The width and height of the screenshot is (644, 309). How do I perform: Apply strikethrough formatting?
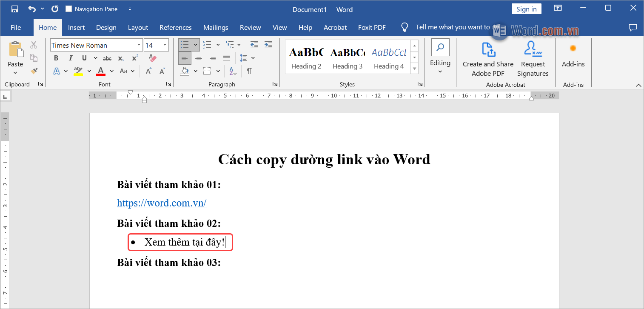point(107,58)
